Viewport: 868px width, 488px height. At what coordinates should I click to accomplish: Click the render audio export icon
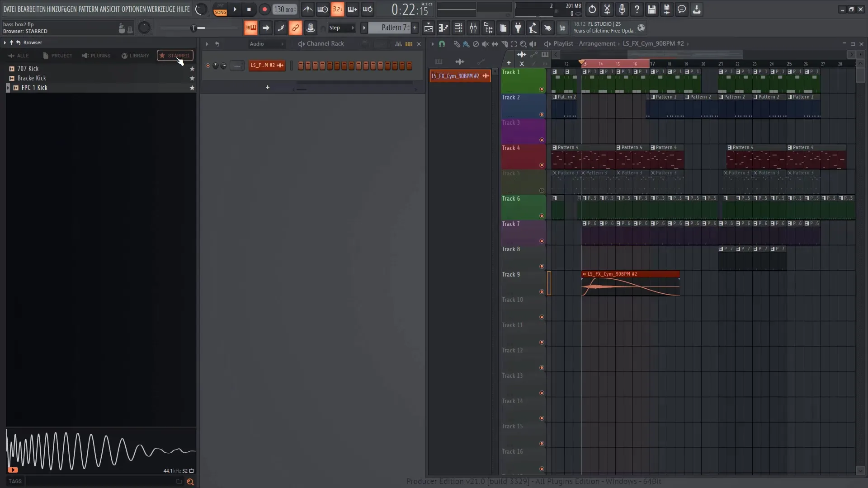(667, 9)
